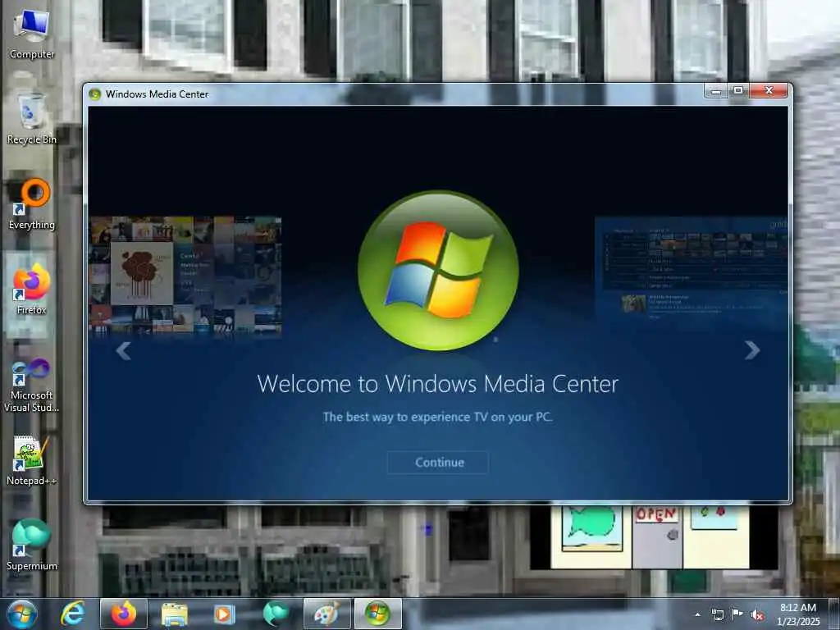Launch Internet Explorer from the taskbar
This screenshot has width=840, height=630.
pyautogui.click(x=73, y=614)
